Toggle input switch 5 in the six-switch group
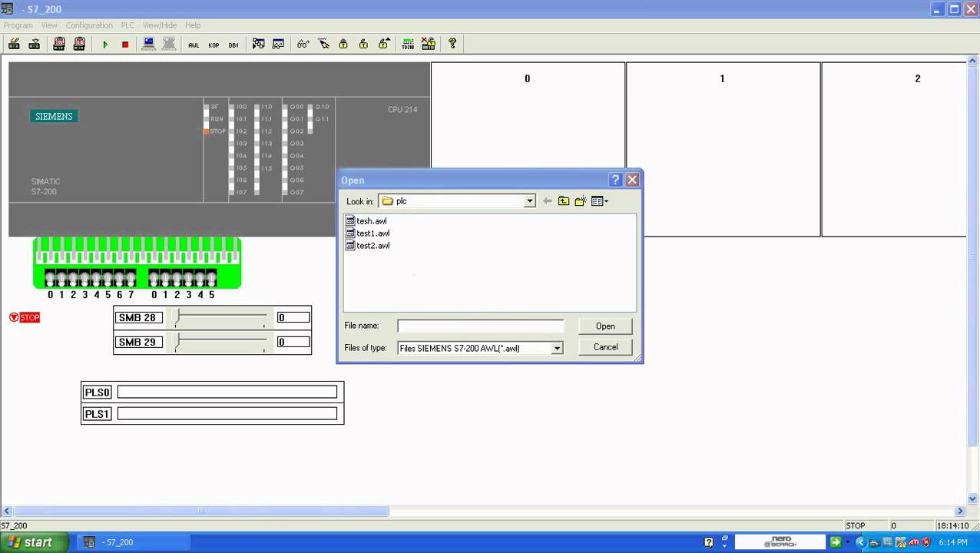980x553 pixels. (211, 277)
